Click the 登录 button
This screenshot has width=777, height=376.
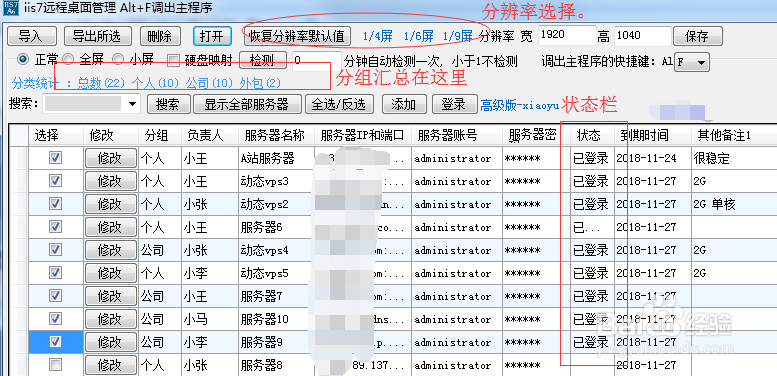pyautogui.click(x=454, y=104)
